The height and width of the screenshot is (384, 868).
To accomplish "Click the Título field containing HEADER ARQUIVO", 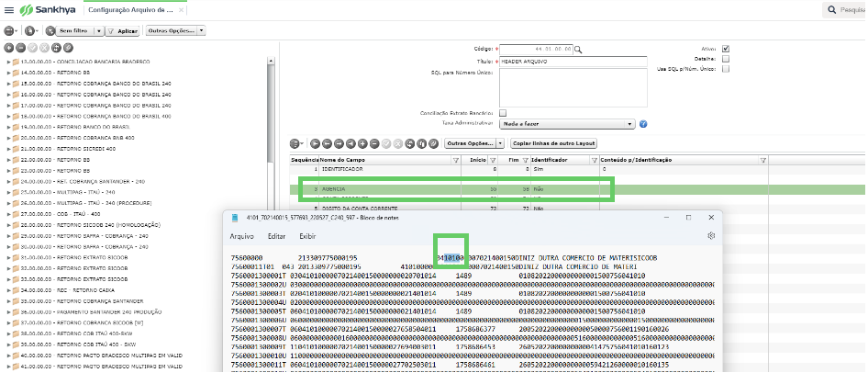I will 573,62.
